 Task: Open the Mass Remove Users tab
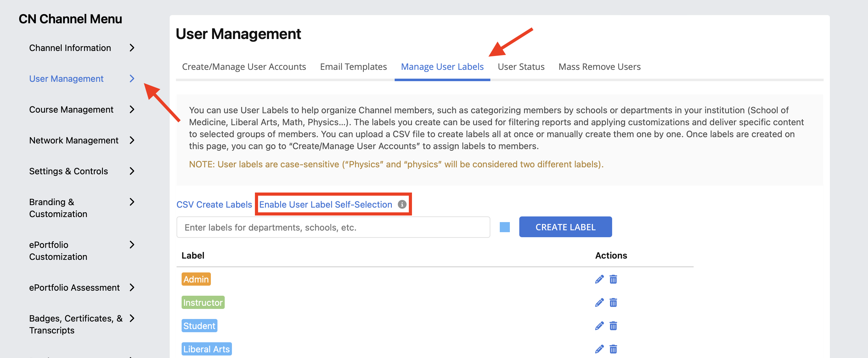(600, 66)
